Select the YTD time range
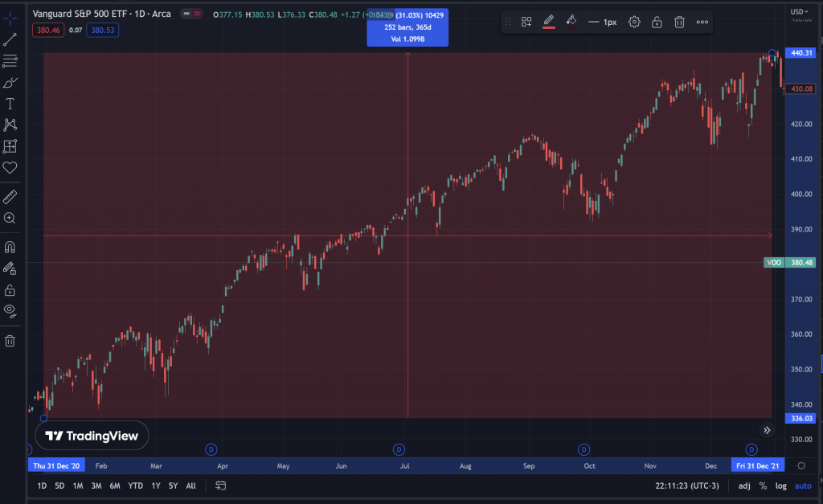Viewport: 823px width, 504px height. coord(136,486)
